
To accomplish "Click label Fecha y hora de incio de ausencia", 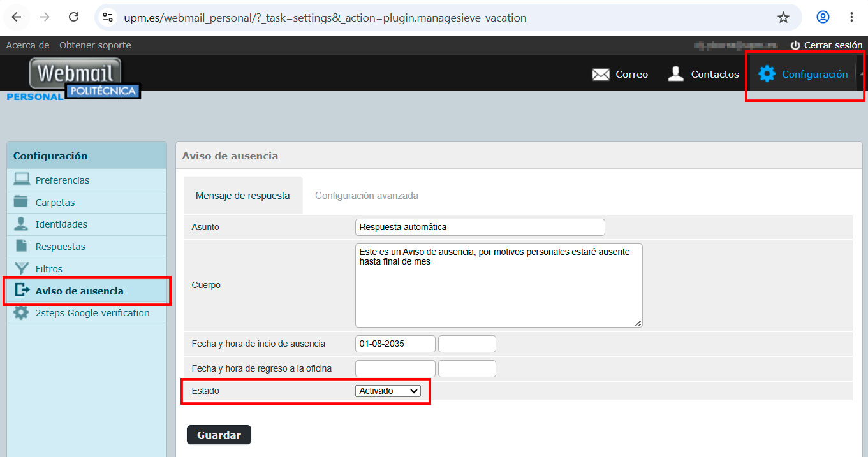I will [x=258, y=344].
